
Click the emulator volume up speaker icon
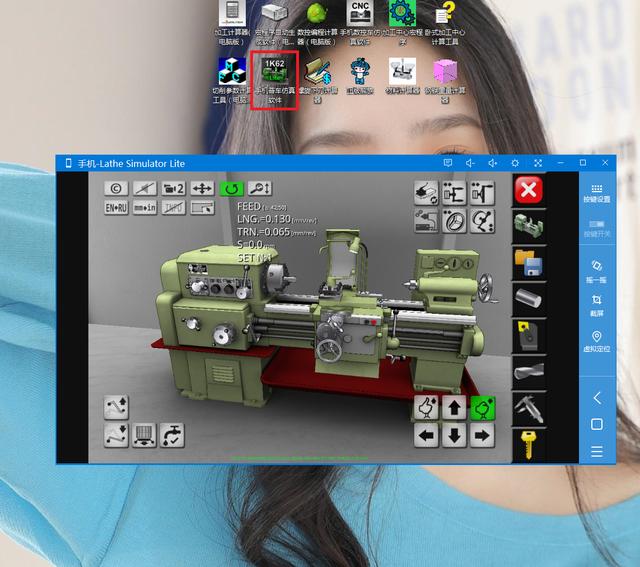493,163
